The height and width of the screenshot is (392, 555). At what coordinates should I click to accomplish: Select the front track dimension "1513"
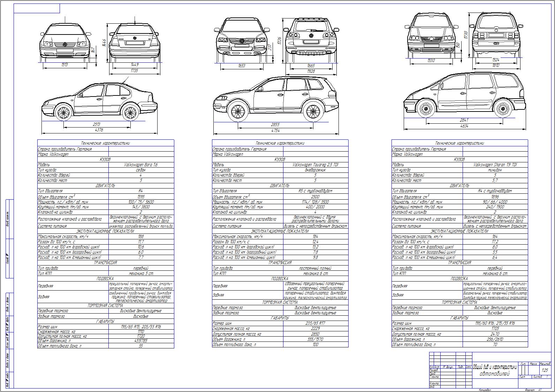coord(64,65)
